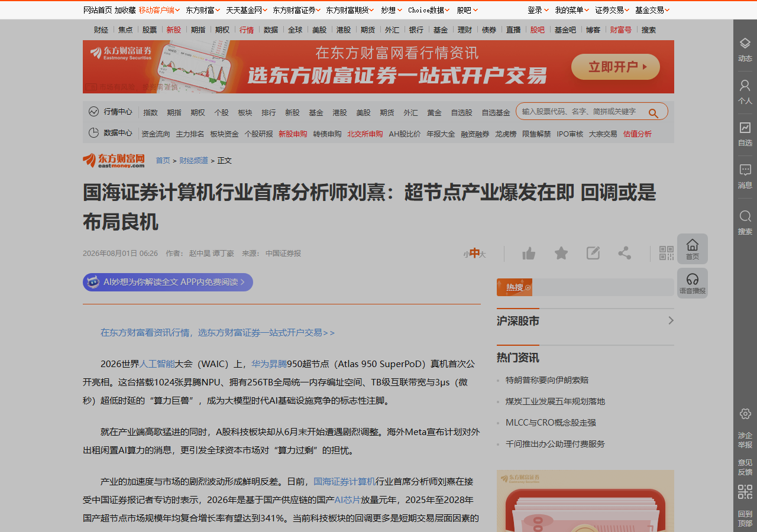Open 财富号 in nav bar

tap(621, 30)
